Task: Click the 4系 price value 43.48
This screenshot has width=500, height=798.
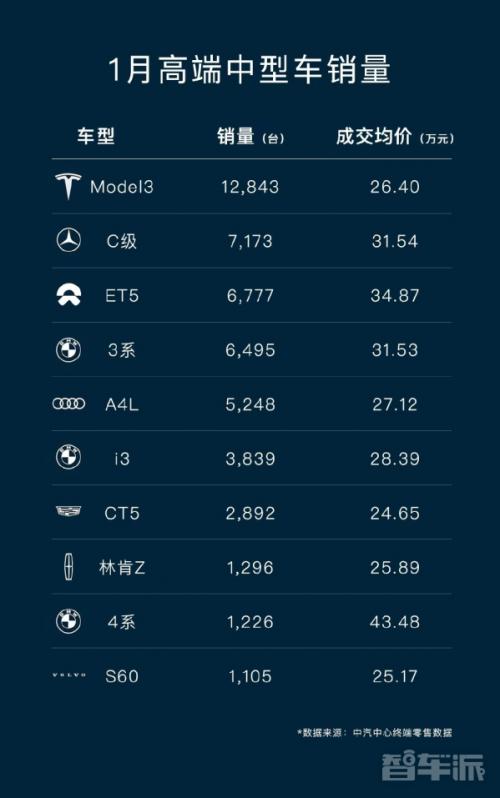Action: [395, 621]
